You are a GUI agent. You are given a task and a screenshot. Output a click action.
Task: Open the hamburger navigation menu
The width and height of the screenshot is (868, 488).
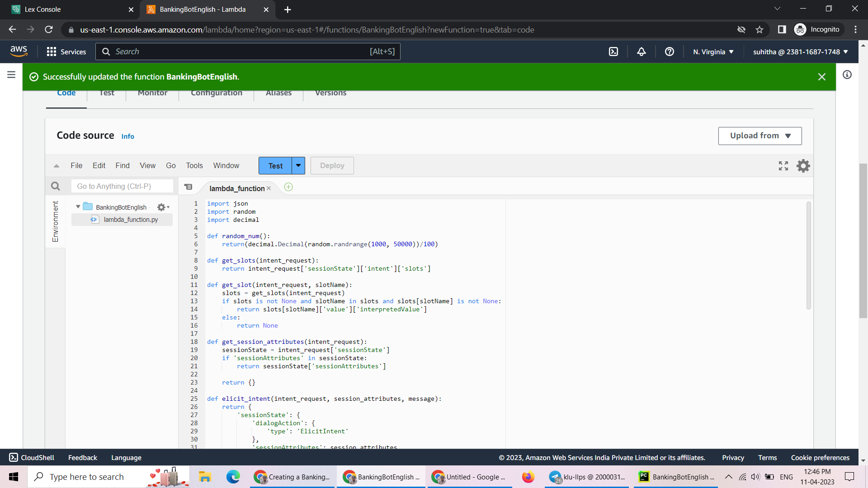[11, 75]
